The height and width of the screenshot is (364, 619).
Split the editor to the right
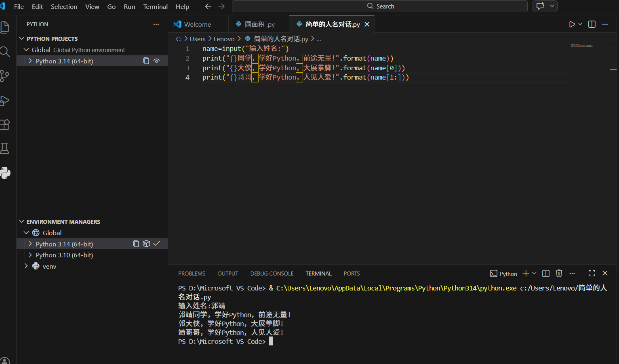coord(592,24)
